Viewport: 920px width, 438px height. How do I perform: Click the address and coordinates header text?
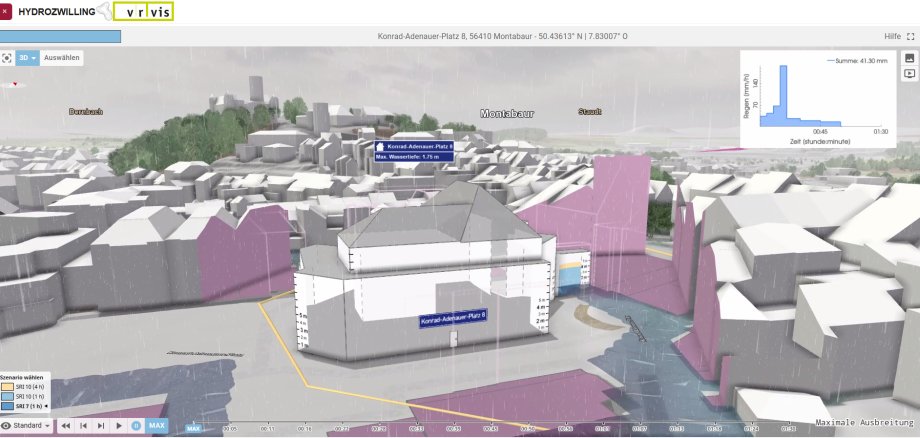coord(502,36)
